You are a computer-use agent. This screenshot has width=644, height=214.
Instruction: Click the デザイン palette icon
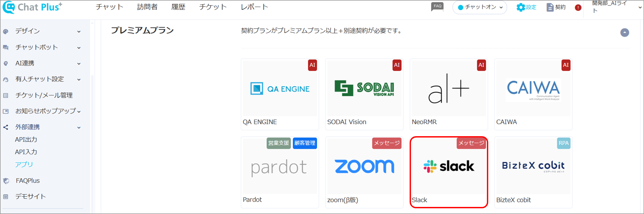(x=6, y=31)
